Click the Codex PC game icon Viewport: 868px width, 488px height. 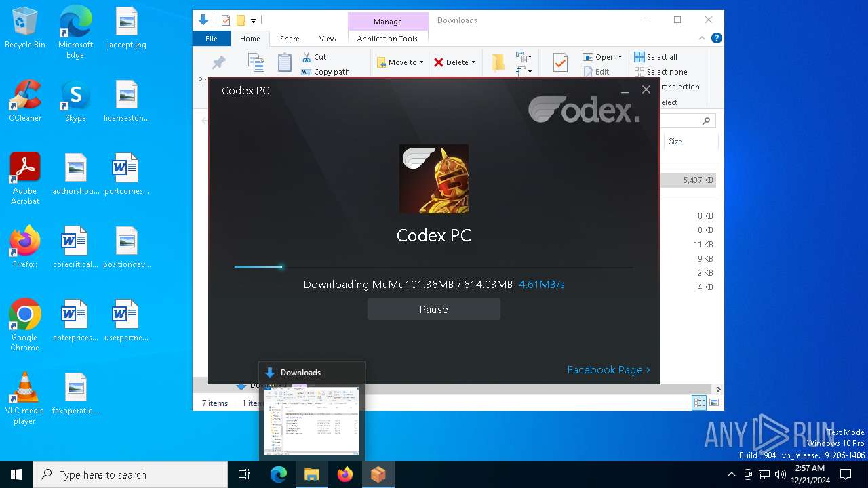point(434,179)
